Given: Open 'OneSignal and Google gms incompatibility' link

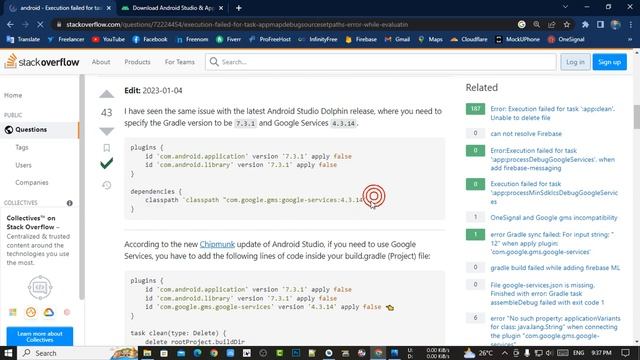Looking at the screenshot, I should click(553, 218).
